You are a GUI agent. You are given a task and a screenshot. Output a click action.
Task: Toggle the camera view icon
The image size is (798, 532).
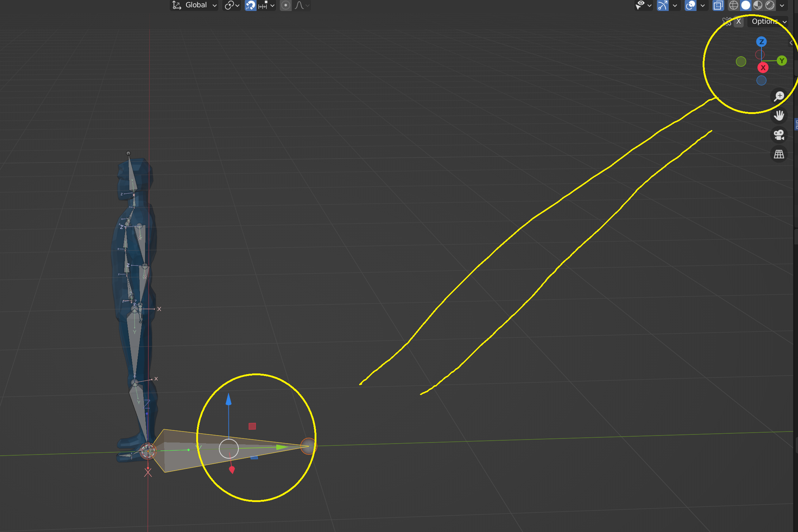pos(779,135)
